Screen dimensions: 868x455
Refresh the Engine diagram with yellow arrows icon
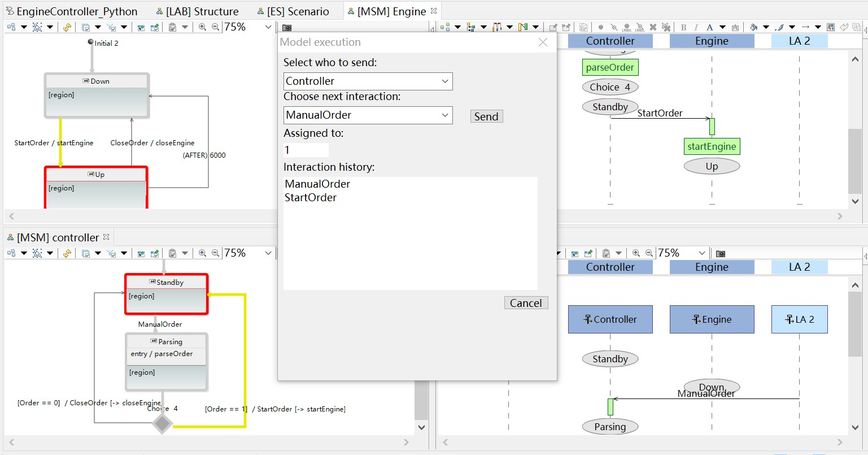[67, 27]
